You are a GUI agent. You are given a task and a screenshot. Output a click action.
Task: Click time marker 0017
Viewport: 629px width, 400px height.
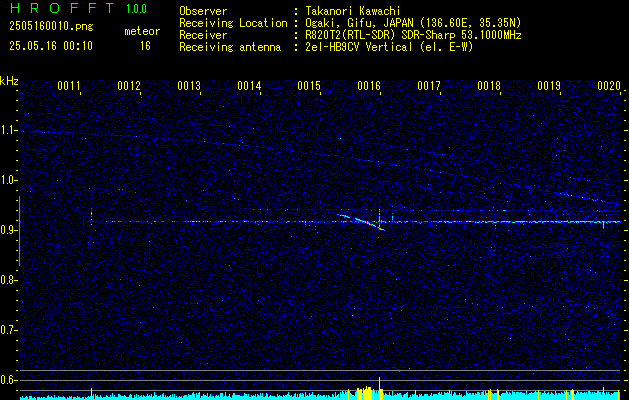point(429,86)
